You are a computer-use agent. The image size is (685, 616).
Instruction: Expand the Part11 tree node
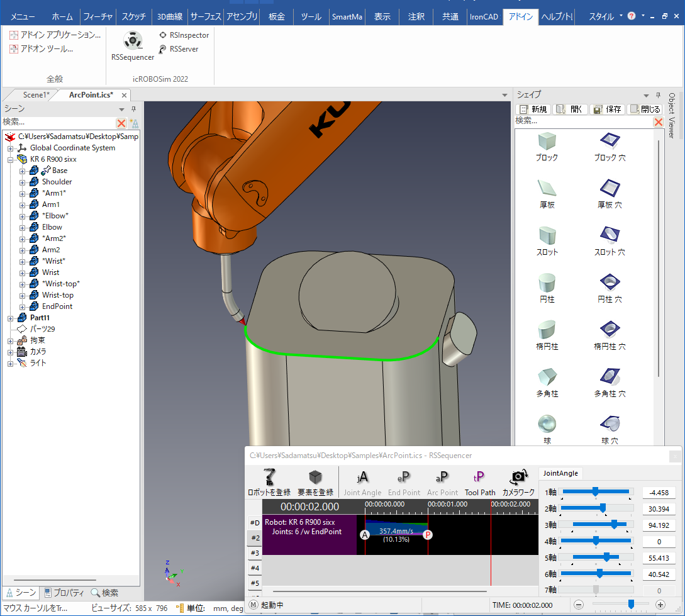(11, 318)
